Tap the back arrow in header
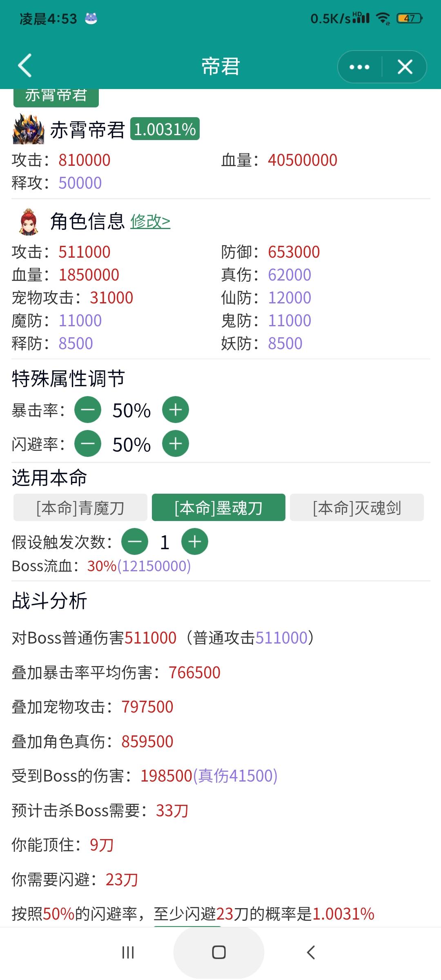The height and width of the screenshot is (980, 441). (25, 65)
